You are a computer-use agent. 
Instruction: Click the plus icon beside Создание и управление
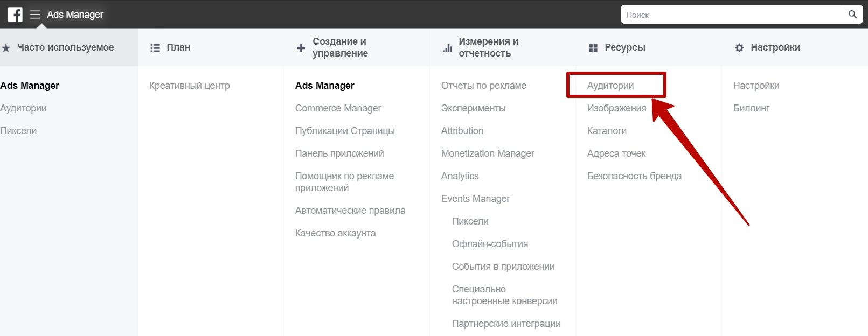point(301,48)
